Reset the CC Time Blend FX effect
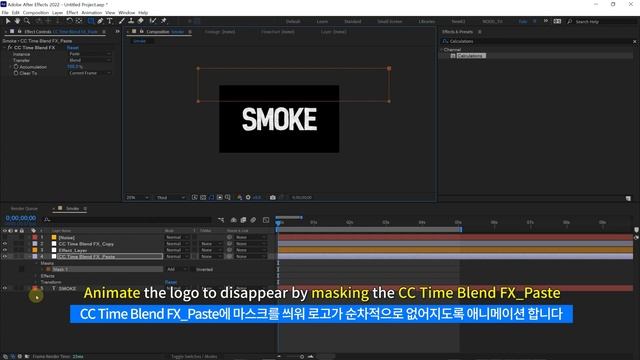Image resolution: width=640 pixels, height=360 pixels. (73, 48)
